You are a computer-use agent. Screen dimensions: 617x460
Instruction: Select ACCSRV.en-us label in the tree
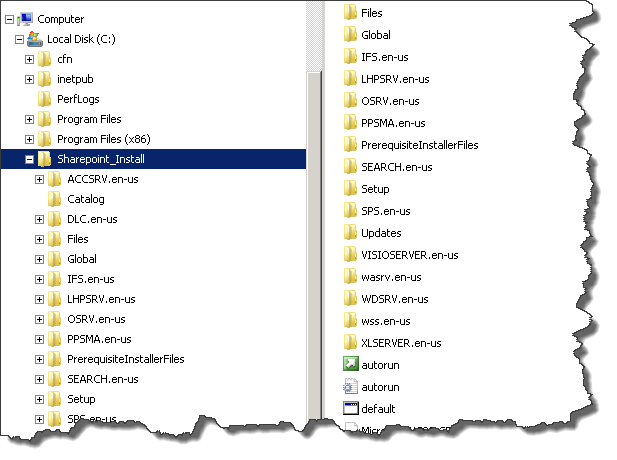coord(103,179)
